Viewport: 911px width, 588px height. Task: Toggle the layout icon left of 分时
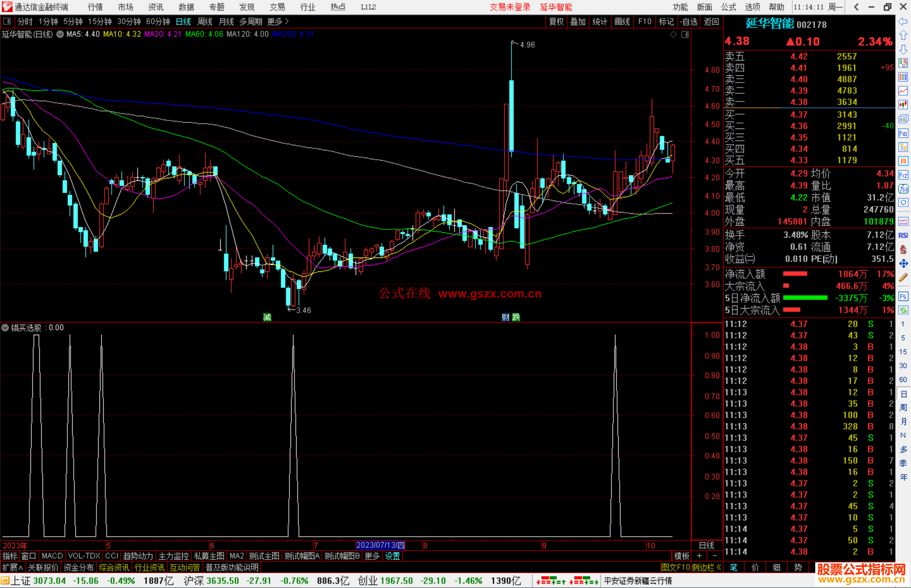pyautogui.click(x=7, y=21)
